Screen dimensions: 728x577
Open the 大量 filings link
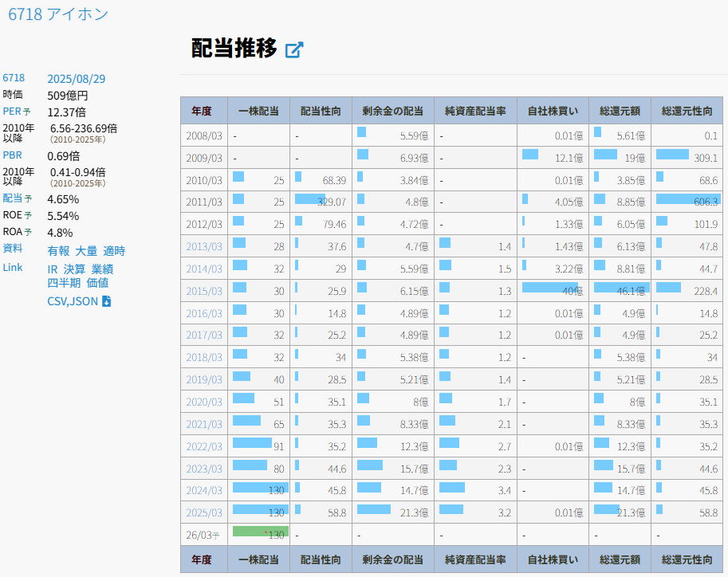point(86,251)
